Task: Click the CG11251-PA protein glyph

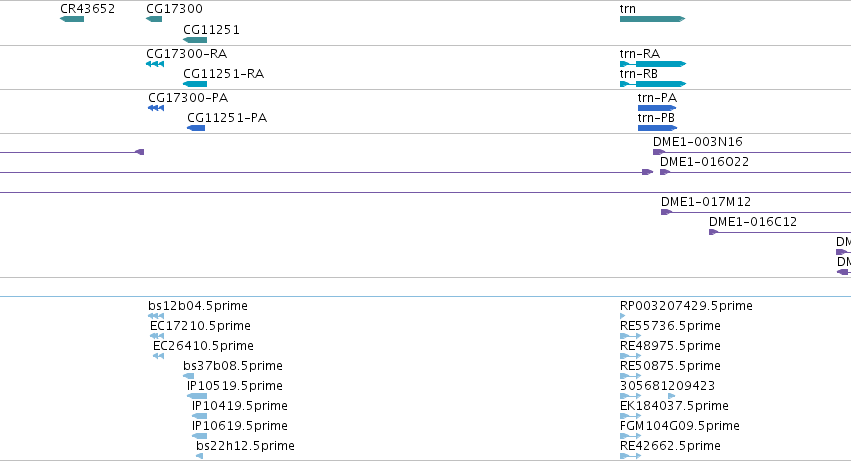Action: [x=196, y=128]
